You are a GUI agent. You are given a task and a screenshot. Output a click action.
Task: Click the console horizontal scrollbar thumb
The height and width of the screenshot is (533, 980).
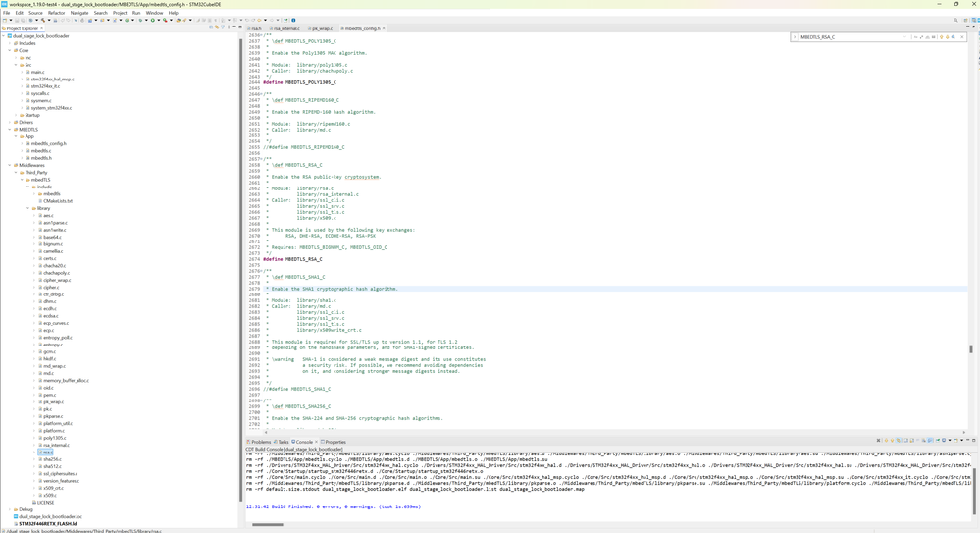click(x=268, y=524)
